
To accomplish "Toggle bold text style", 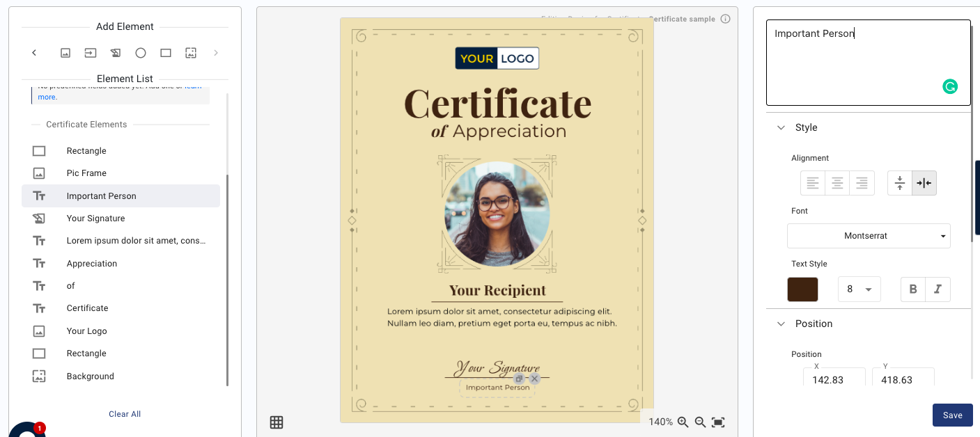I will click(913, 289).
